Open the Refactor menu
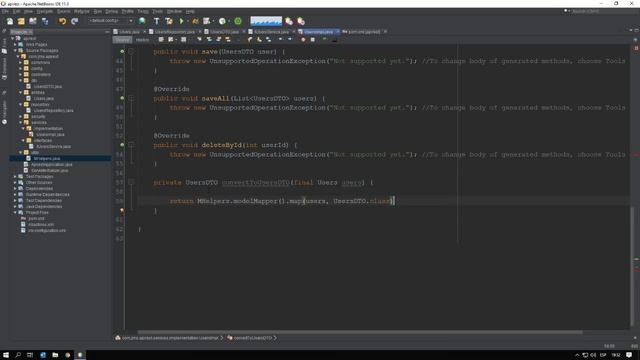Screen dimensions: 640x360 click(82, 11)
